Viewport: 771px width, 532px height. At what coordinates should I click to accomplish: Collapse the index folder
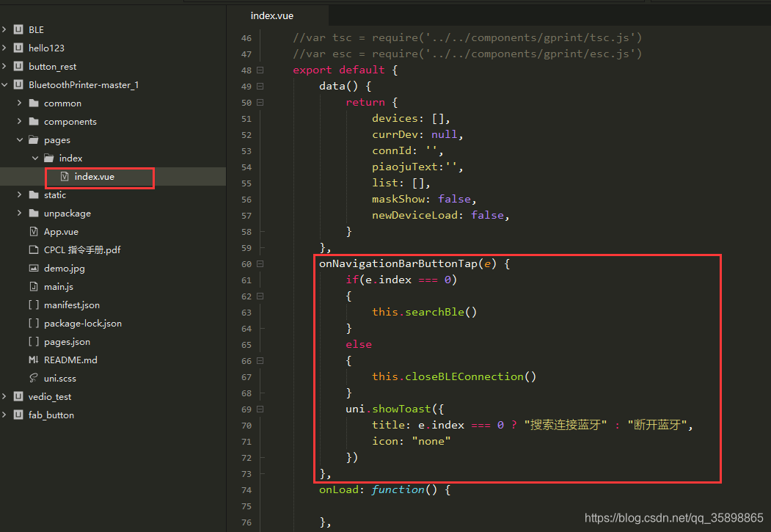35,158
